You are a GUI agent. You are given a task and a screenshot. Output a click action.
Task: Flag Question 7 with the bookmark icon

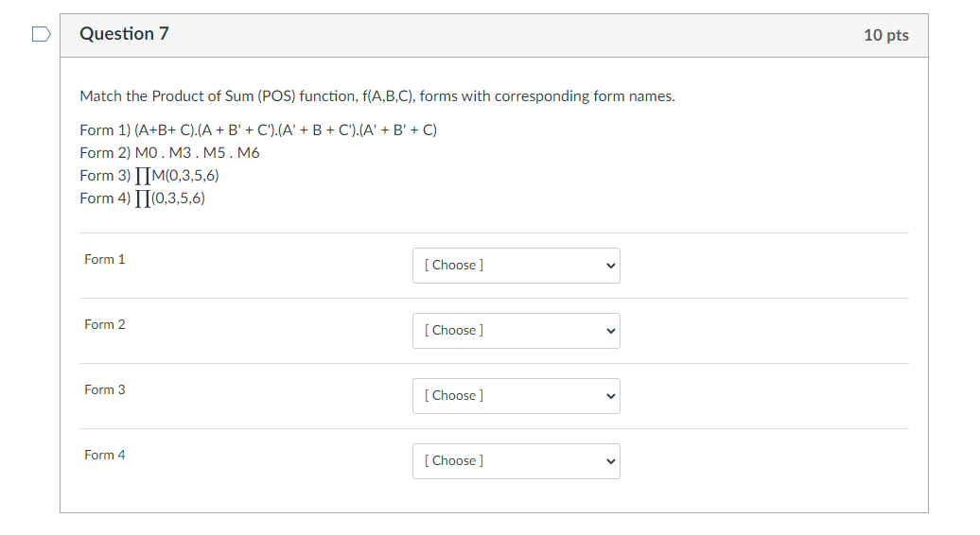41,35
